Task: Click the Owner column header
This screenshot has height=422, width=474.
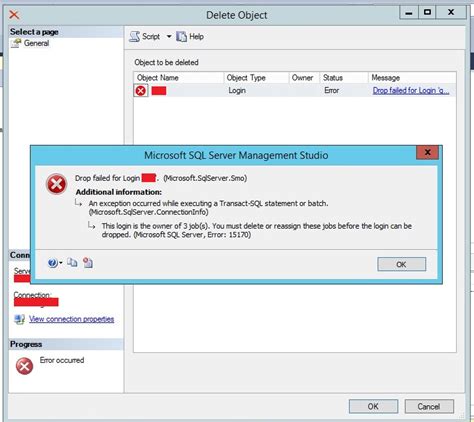Action: click(x=304, y=78)
